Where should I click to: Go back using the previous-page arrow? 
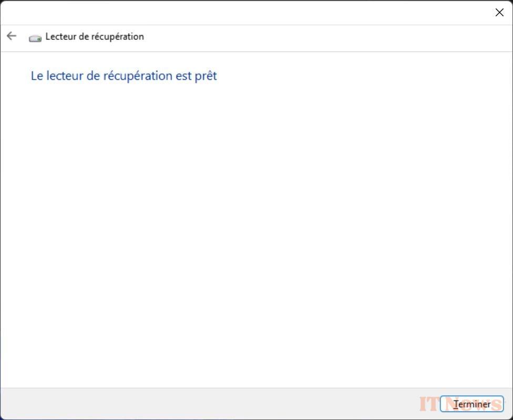click(x=11, y=35)
